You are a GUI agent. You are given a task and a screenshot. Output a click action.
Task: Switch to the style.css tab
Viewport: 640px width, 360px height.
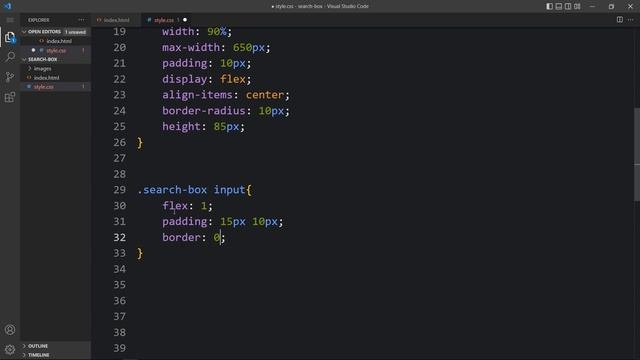[164, 20]
